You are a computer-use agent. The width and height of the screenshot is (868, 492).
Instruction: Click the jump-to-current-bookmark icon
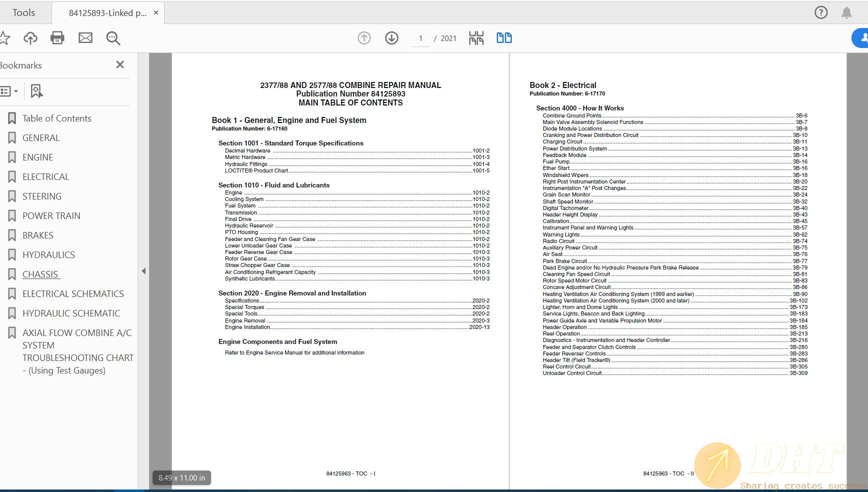coord(36,91)
